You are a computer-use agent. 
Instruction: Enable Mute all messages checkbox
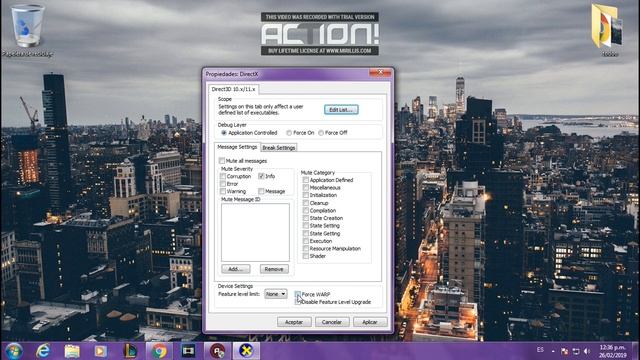(222, 160)
